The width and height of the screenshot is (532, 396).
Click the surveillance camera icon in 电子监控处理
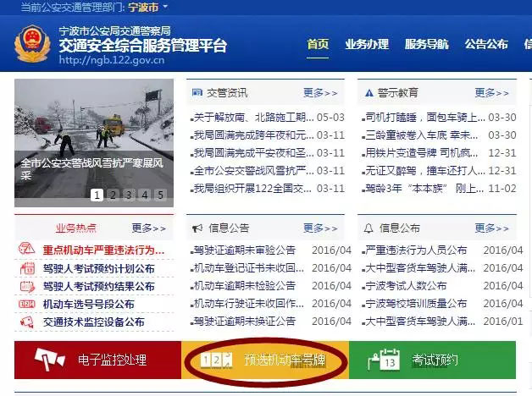click(49, 360)
